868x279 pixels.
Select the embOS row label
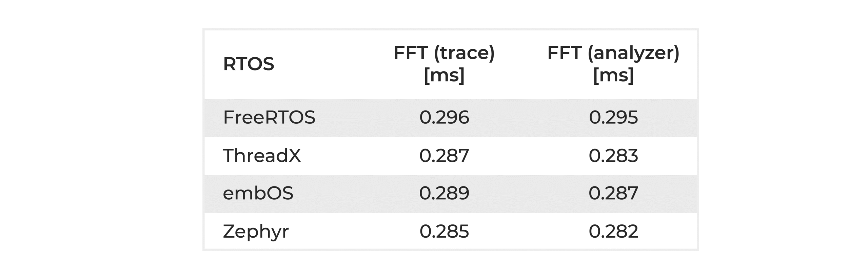click(258, 193)
